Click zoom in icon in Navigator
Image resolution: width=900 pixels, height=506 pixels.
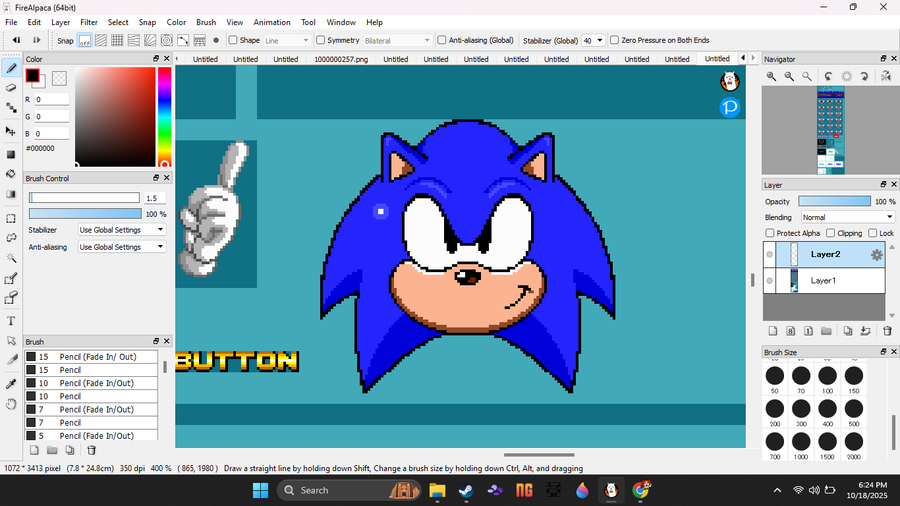(x=771, y=76)
